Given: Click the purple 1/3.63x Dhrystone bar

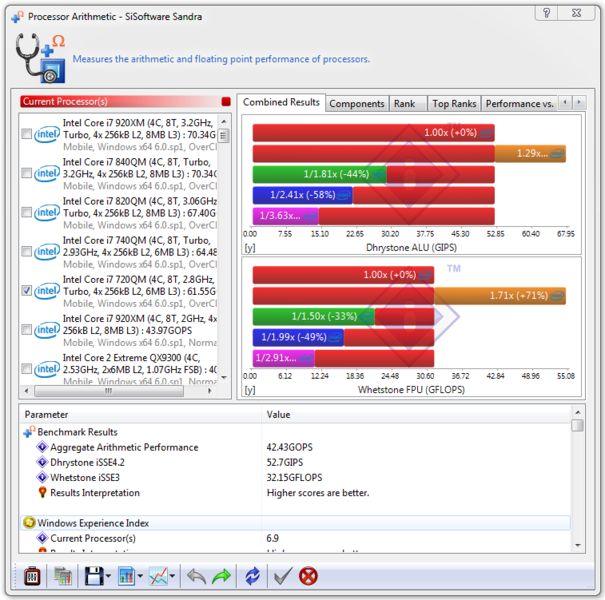Looking at the screenshot, I should click(x=286, y=216).
